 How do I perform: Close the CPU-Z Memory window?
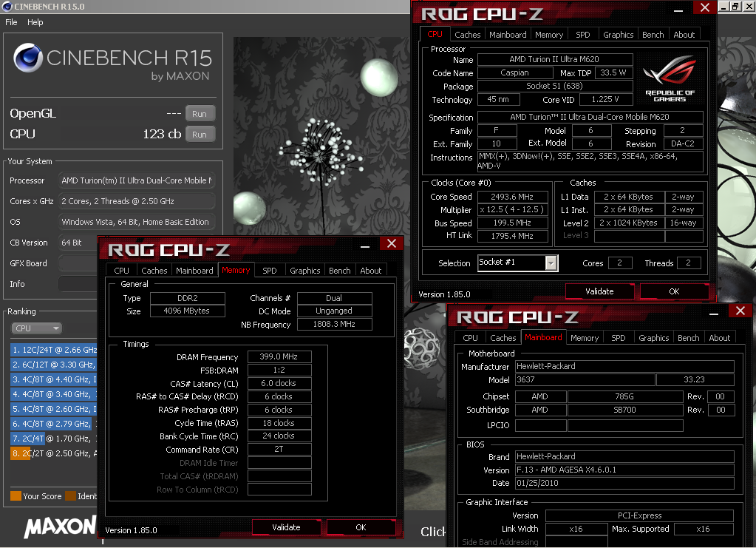[392, 243]
